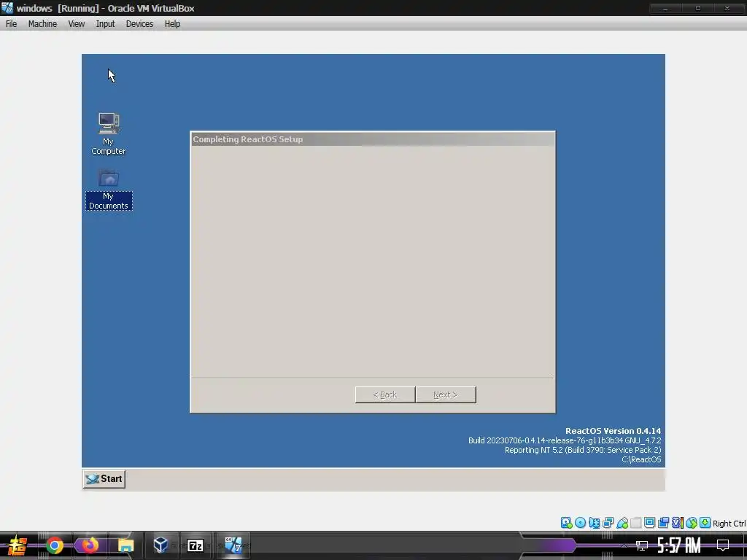Open Google Chrome from the taskbar

tap(55, 545)
